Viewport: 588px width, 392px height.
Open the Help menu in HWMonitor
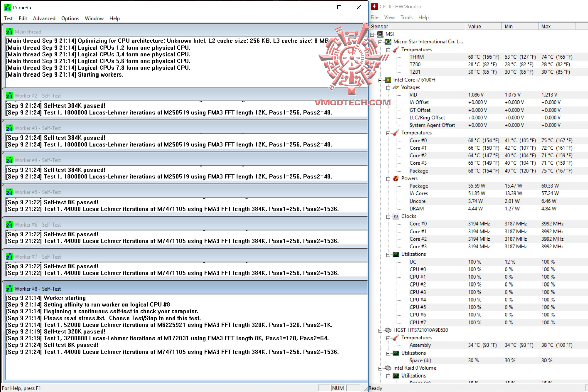click(424, 17)
